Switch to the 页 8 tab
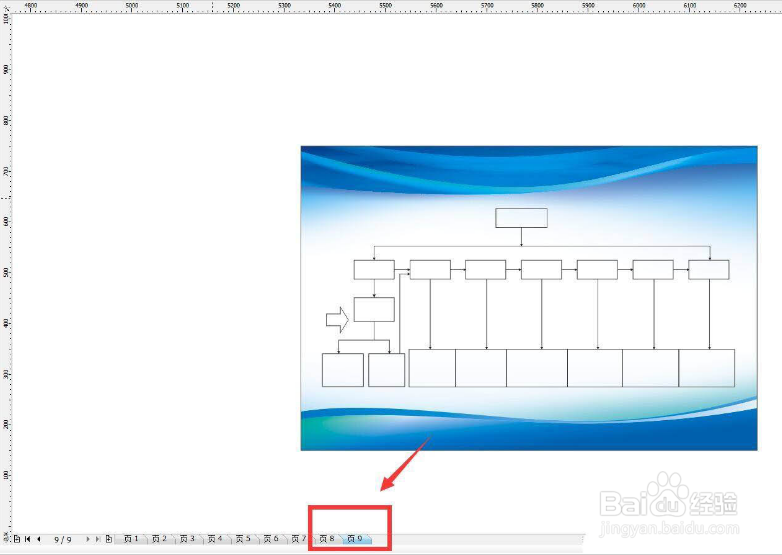Image resolution: width=782 pixels, height=555 pixels. pyautogui.click(x=327, y=539)
